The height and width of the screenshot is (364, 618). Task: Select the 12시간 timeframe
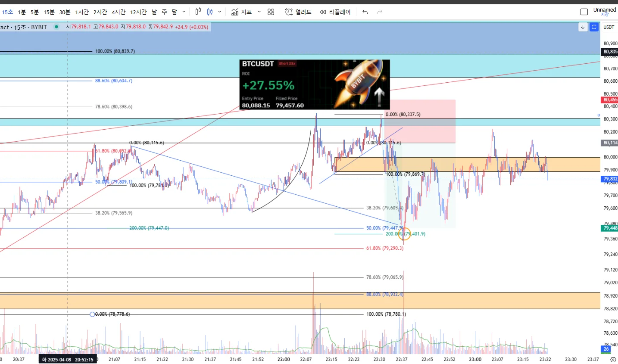tap(138, 12)
